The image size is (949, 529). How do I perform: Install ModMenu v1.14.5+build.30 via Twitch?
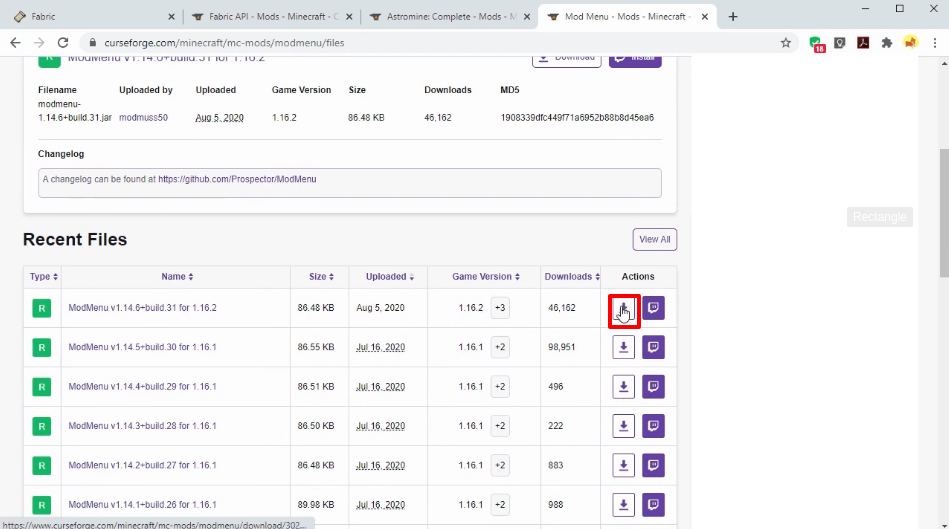point(653,347)
